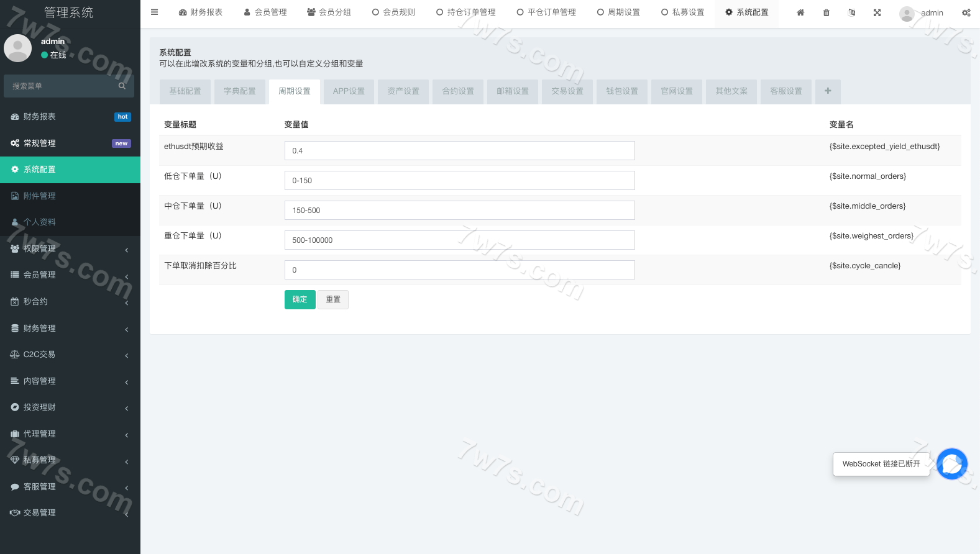Click the home icon in the top bar
The image size is (980, 554).
click(800, 12)
